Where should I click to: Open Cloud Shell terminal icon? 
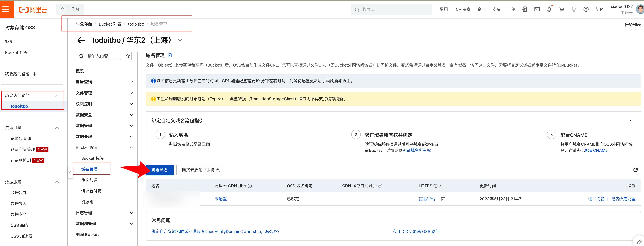point(537,9)
